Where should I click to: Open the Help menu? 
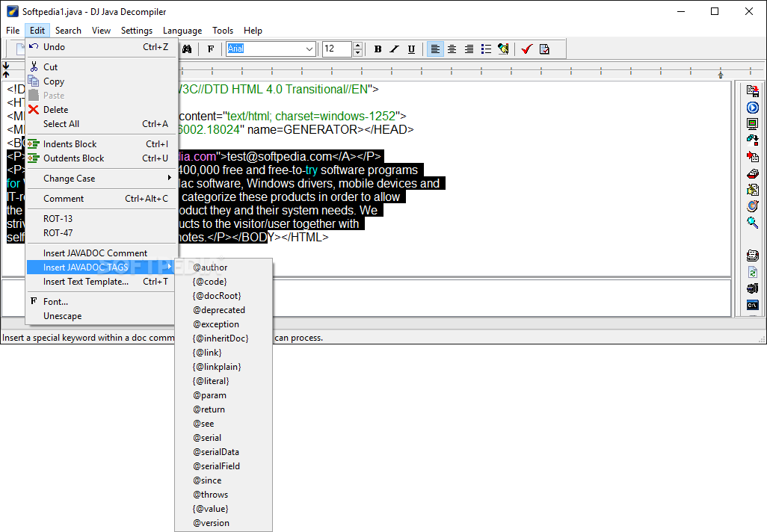point(253,31)
